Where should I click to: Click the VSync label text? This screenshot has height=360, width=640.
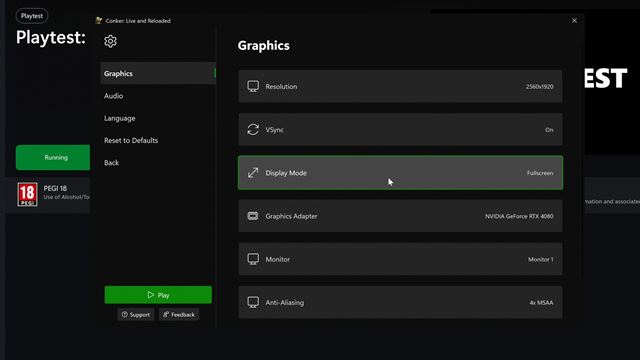[x=274, y=130]
